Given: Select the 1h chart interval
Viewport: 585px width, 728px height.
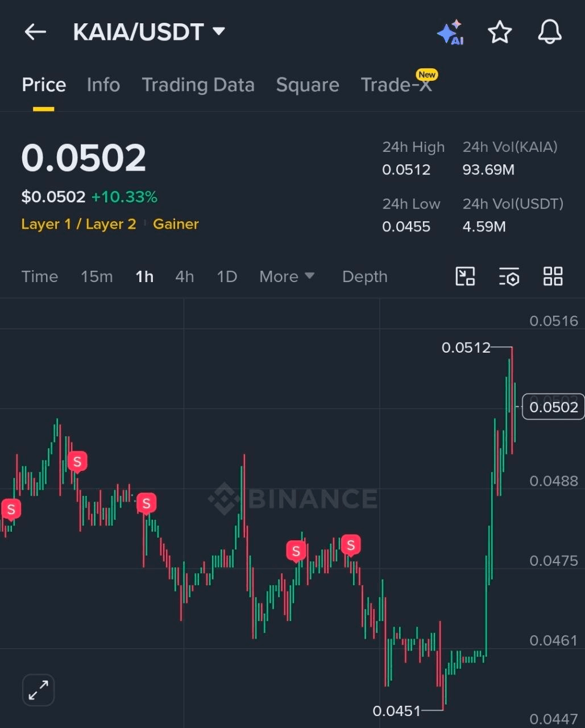Looking at the screenshot, I should click(x=144, y=277).
